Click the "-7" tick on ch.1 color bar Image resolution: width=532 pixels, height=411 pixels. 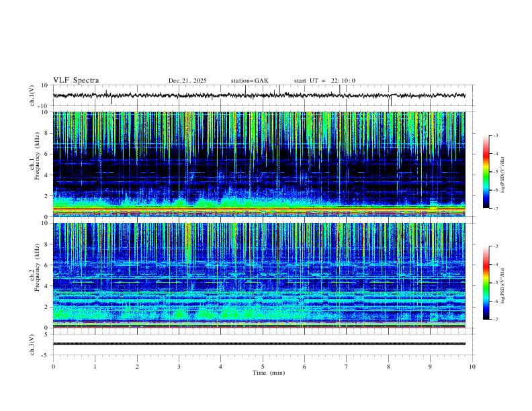point(495,209)
